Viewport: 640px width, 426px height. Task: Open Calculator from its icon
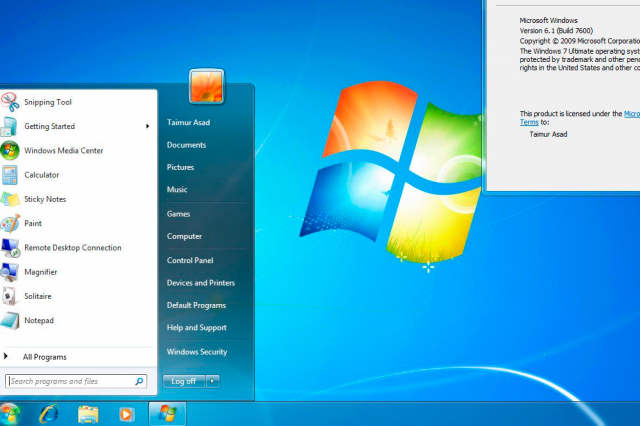9,175
